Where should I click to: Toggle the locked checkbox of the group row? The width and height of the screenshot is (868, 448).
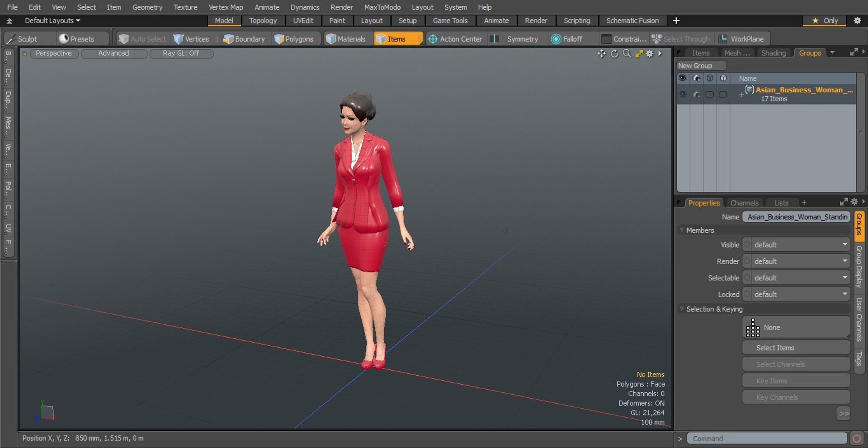point(723,94)
